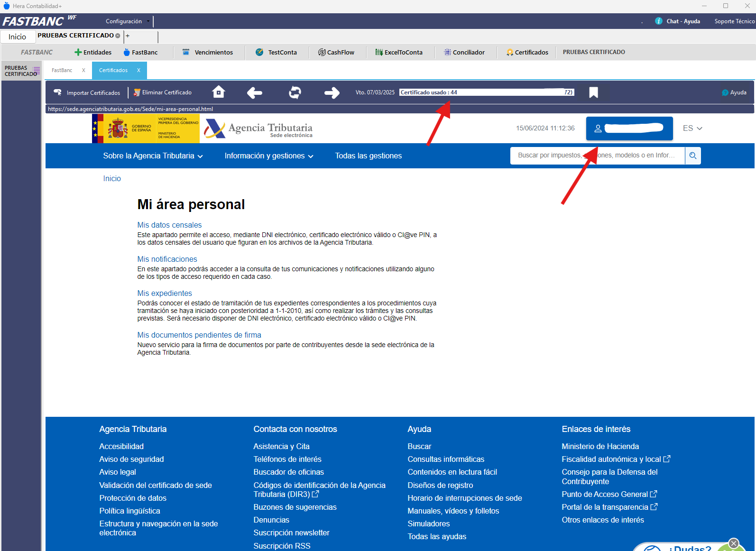
Task: Open Mis notificaciones link
Action: click(167, 259)
